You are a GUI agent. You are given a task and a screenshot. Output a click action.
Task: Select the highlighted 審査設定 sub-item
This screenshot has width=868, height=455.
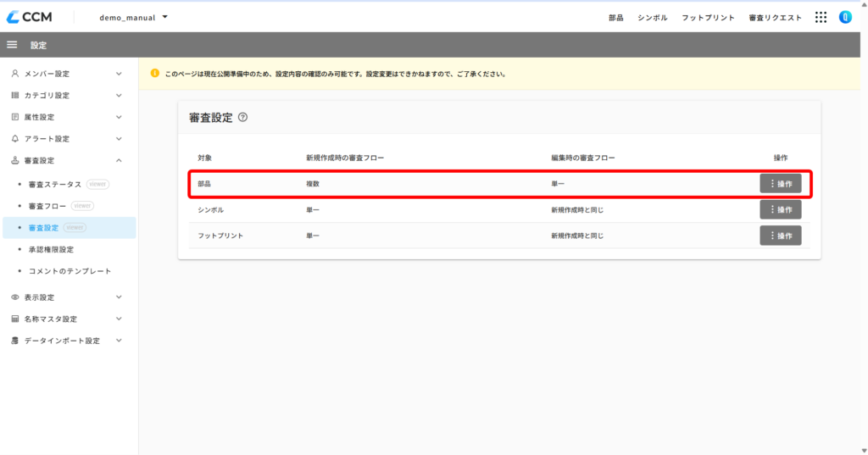[x=70, y=227]
